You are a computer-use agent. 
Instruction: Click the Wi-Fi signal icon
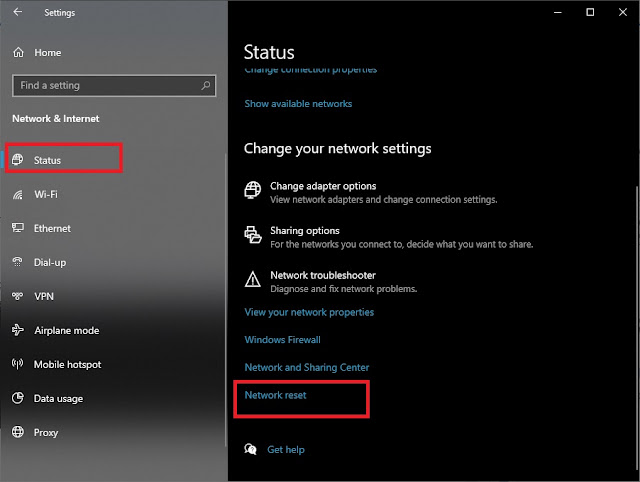coord(18,195)
